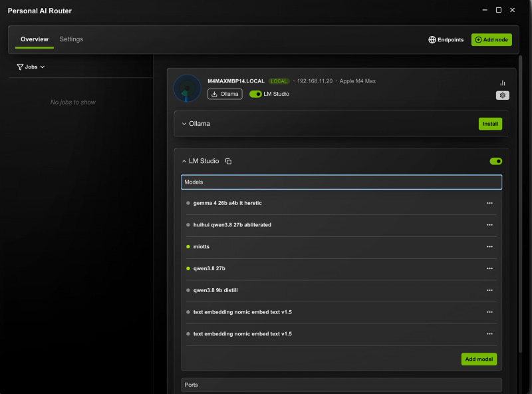Viewport: 532px width, 394px height.
Task: Click the vertical scrollbar on the right
Action: coord(521,204)
